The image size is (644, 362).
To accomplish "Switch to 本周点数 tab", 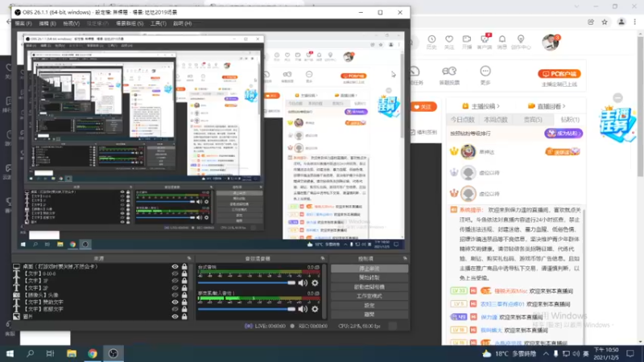I will point(496,119).
